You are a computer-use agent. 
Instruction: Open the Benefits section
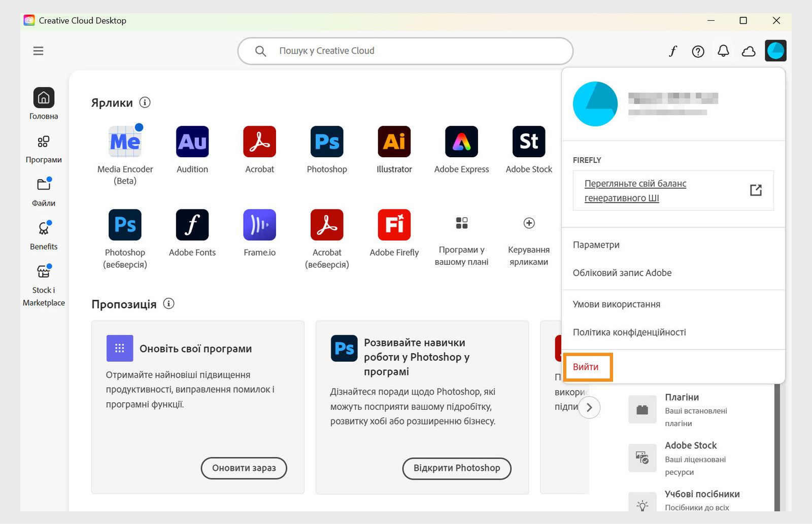44,235
